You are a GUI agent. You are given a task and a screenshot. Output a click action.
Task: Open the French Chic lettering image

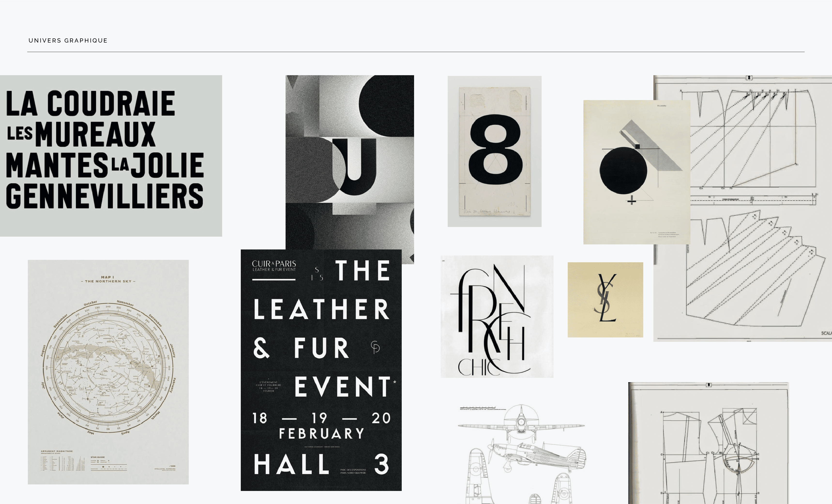[x=497, y=316]
